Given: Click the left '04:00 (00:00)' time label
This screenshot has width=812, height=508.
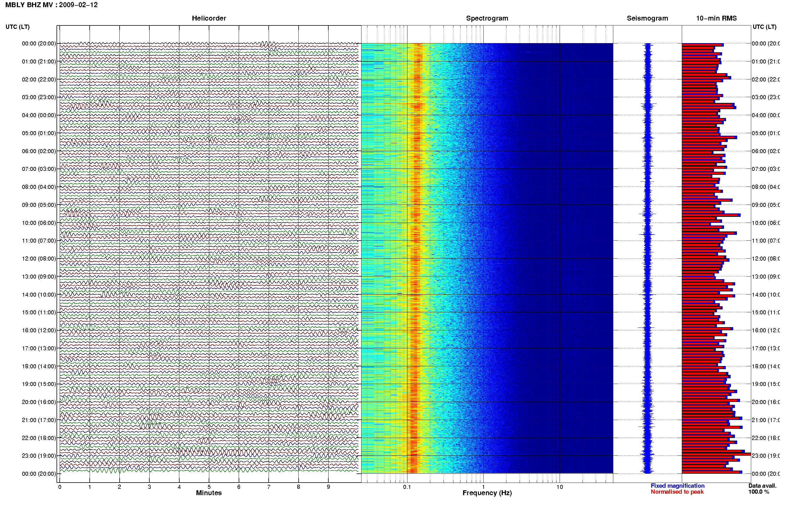Looking at the screenshot, I should pos(39,115).
